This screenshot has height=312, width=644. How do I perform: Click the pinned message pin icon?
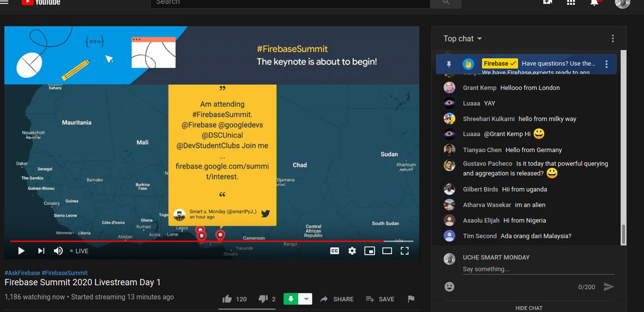coord(449,64)
